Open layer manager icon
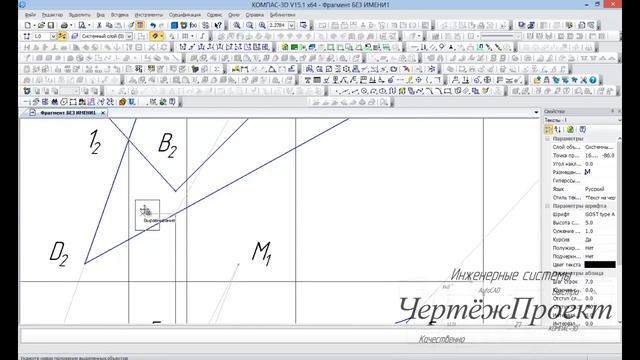Image resolution: width=640 pixels, height=360 pixels. click(75, 36)
